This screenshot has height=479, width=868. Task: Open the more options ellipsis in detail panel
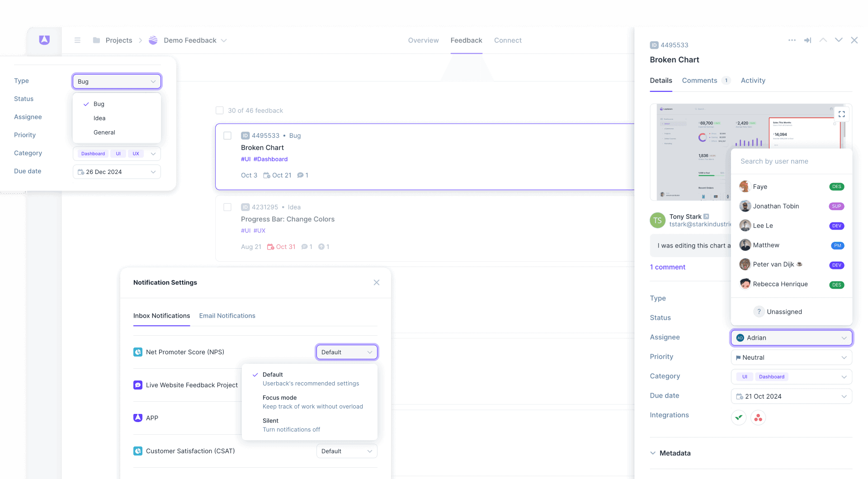(792, 40)
